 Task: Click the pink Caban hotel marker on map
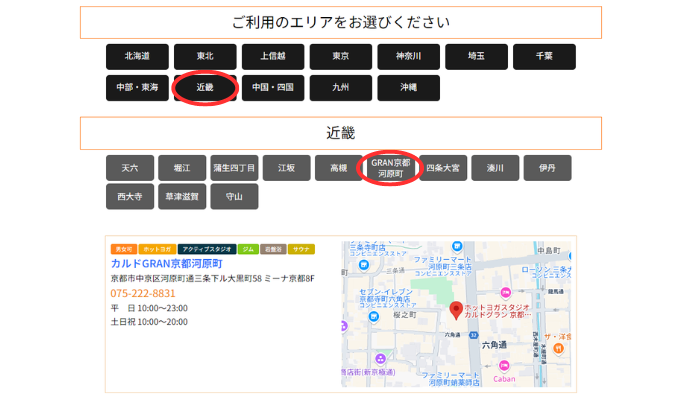point(503,366)
